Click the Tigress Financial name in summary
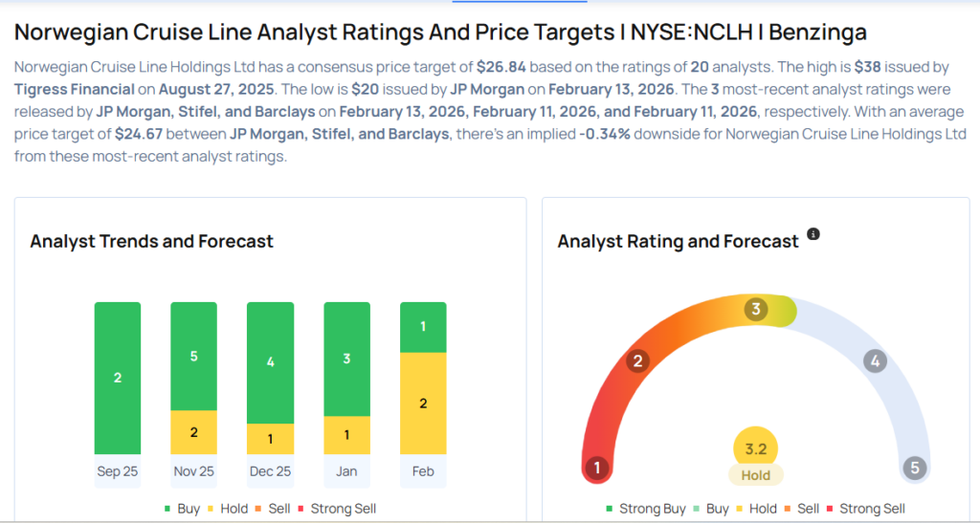980x523 pixels. (75, 89)
